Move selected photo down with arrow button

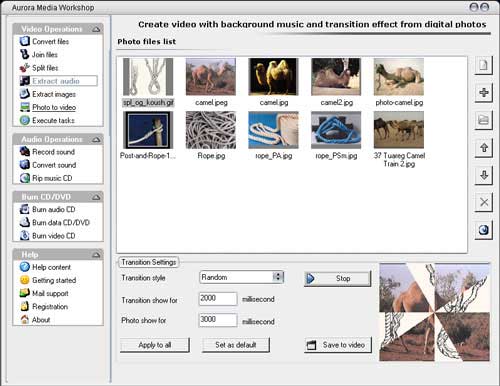pos(483,175)
